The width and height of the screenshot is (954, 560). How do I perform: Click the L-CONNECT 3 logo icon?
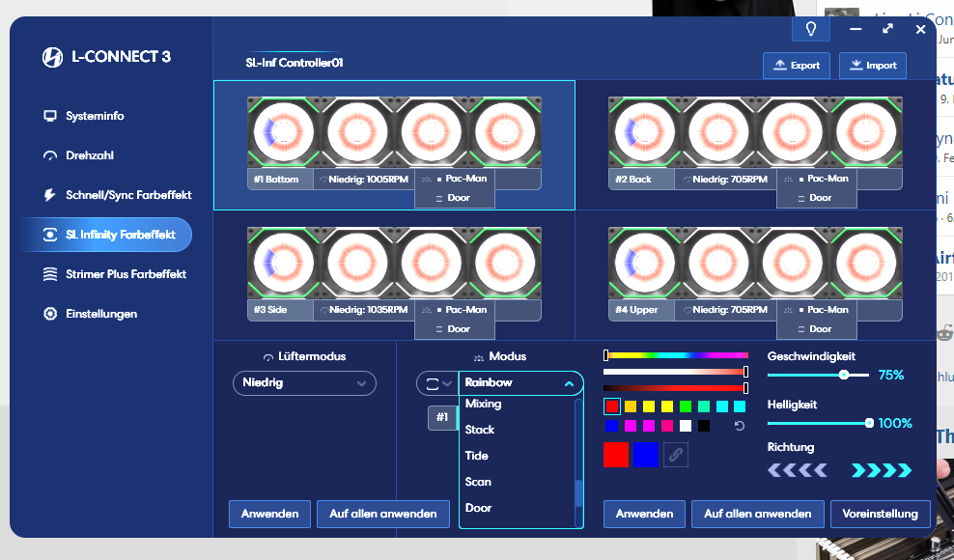(52, 57)
